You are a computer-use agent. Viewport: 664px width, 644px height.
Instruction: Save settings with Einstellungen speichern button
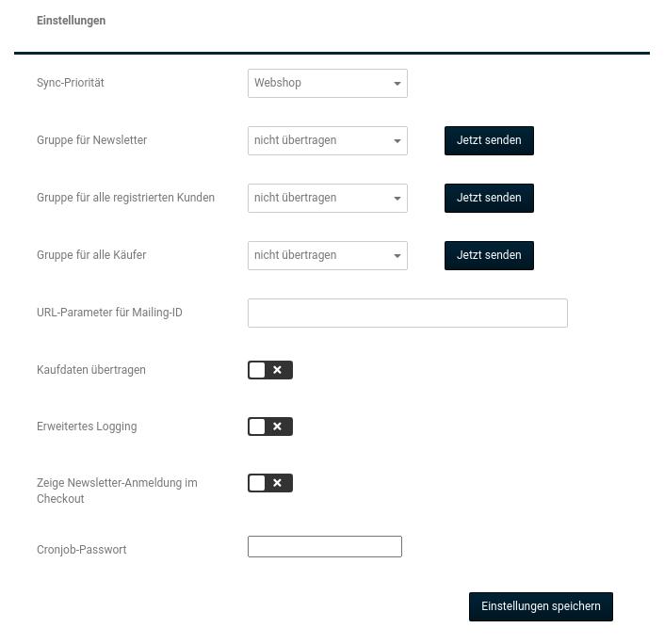tap(541, 606)
